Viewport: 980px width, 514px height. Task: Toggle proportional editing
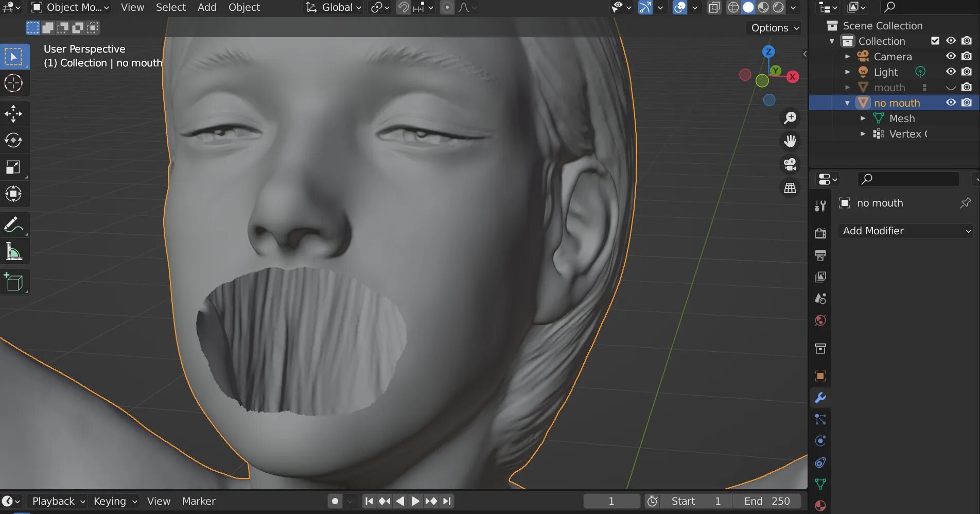[x=447, y=7]
